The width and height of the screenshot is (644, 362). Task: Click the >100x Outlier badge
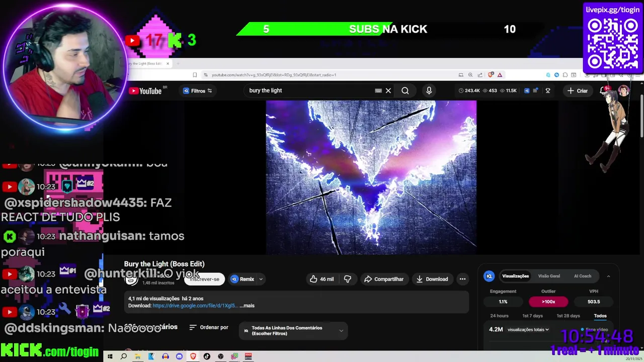pyautogui.click(x=548, y=302)
